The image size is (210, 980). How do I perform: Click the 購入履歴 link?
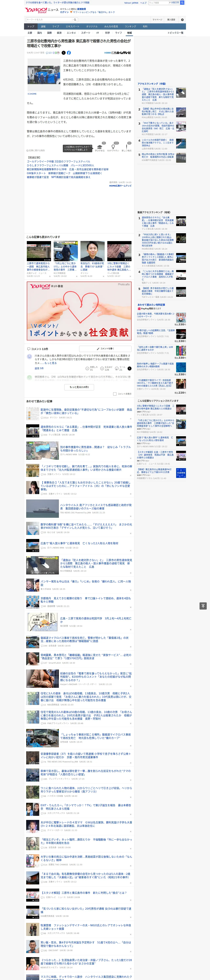coord(171,20)
